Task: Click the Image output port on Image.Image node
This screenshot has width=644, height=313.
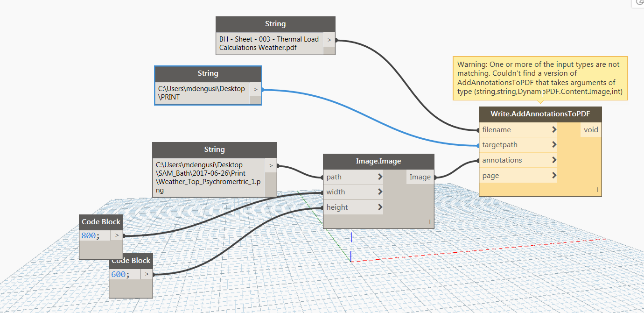Action: point(420,177)
